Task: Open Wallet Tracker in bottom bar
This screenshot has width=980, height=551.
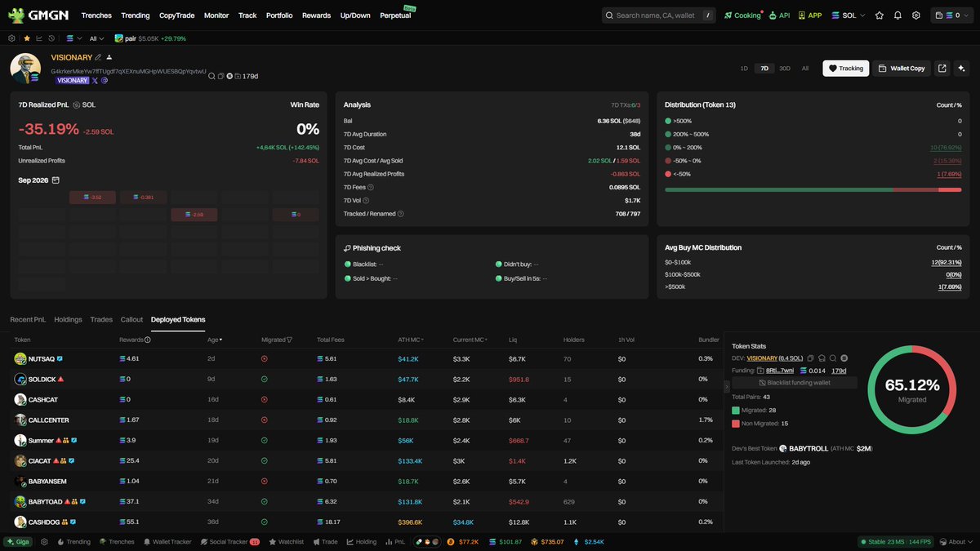Action: point(167,542)
